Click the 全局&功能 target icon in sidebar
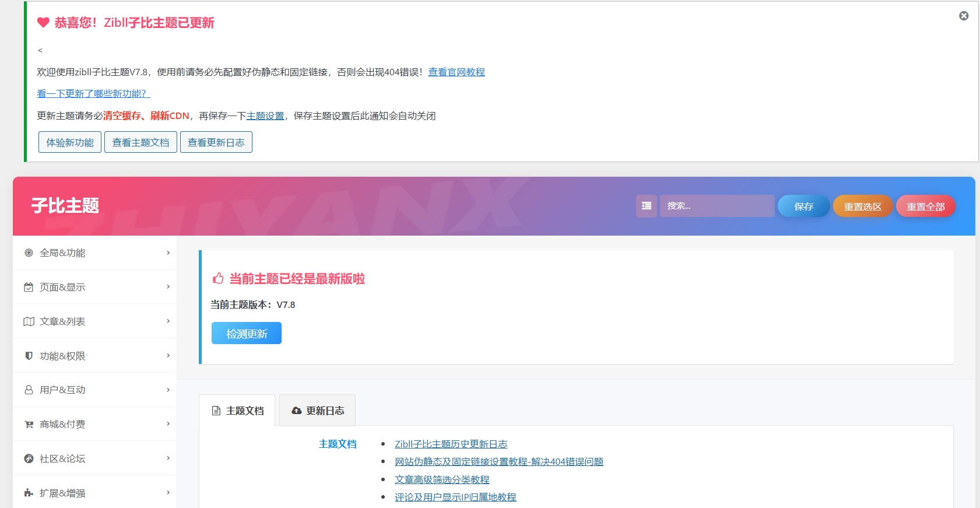980x508 pixels. point(29,253)
